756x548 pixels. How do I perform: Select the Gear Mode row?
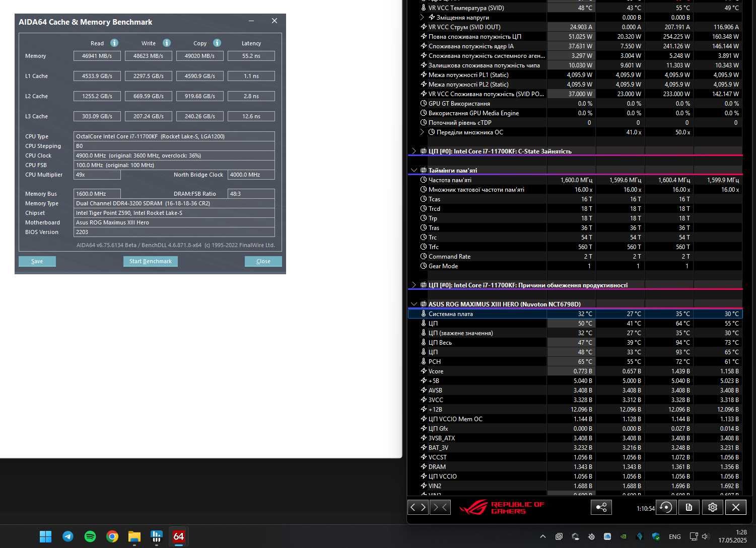coord(575,266)
